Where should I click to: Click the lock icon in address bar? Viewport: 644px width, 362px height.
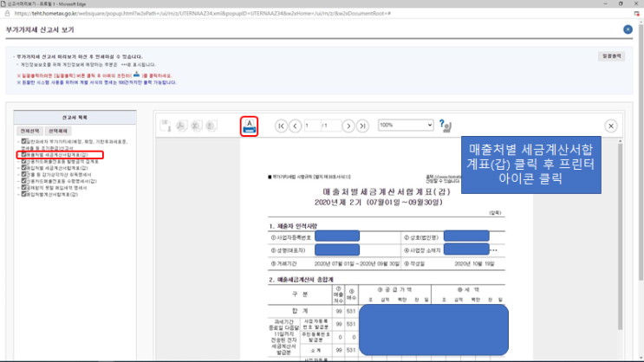pyautogui.click(x=7, y=14)
